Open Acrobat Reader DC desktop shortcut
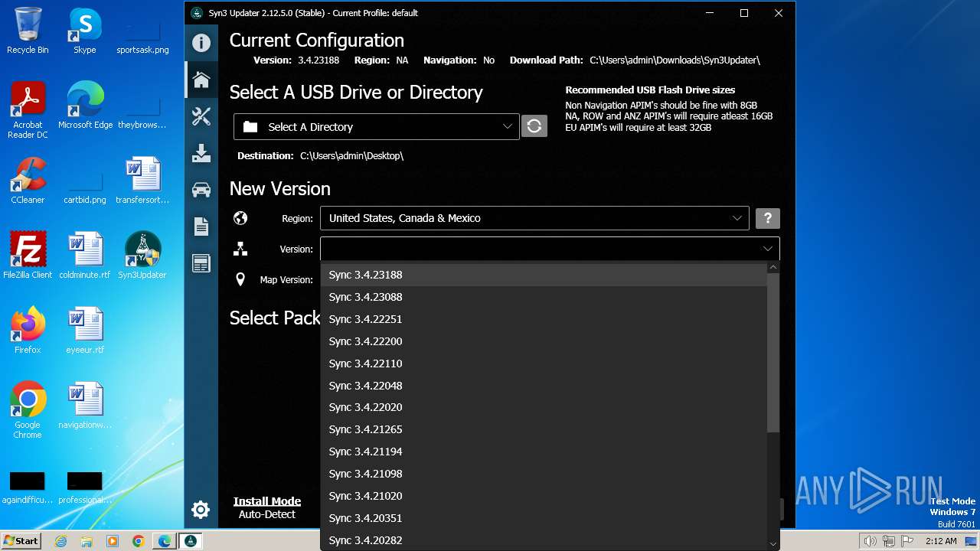The width and height of the screenshot is (980, 551). pyautogui.click(x=28, y=110)
